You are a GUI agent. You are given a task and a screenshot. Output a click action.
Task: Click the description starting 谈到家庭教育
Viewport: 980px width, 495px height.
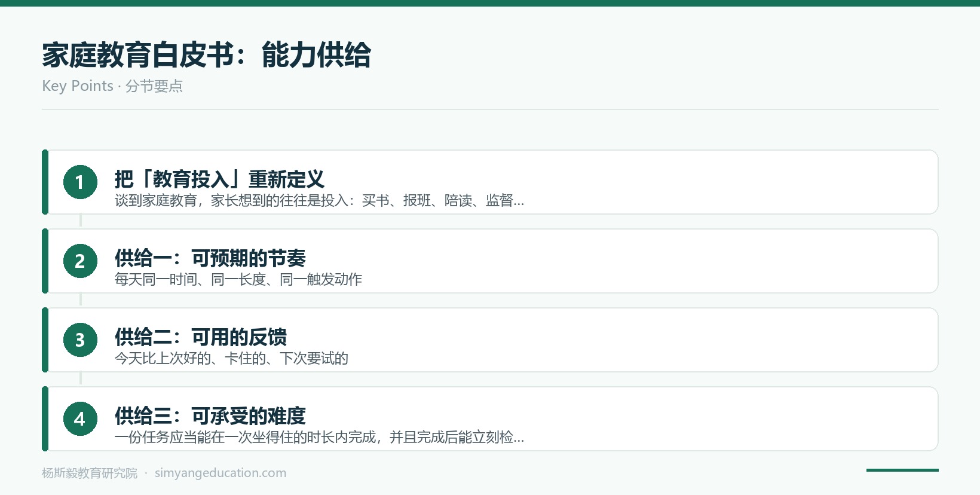point(319,200)
